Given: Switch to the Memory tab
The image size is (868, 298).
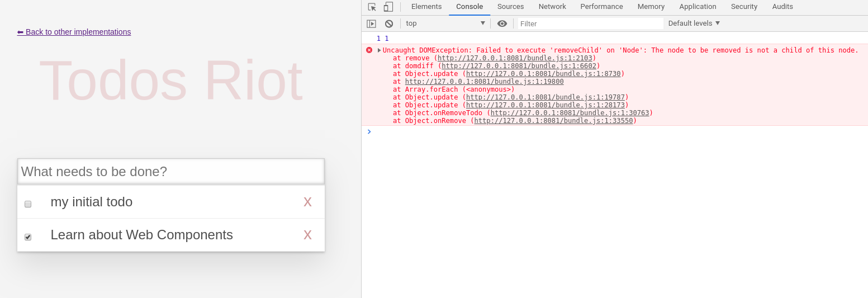Looking at the screenshot, I should [651, 7].
